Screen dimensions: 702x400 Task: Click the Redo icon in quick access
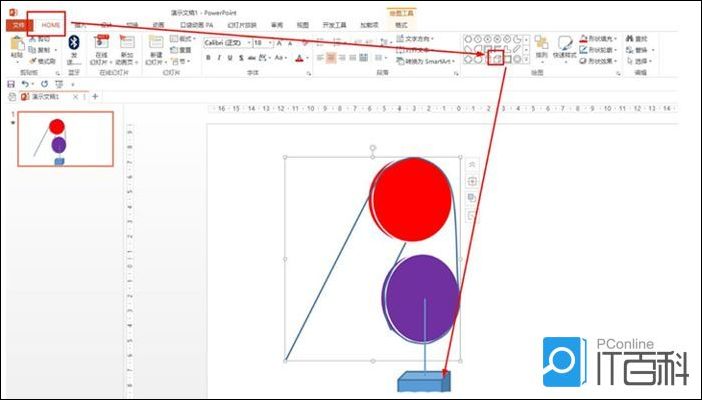pos(44,84)
